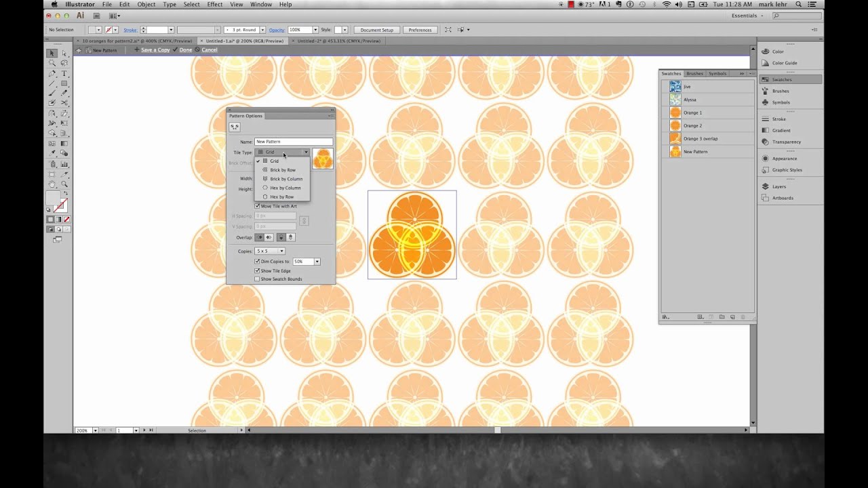The image size is (868, 488).
Task: Select the Orange 3 overlap swatch
Action: (x=708, y=138)
